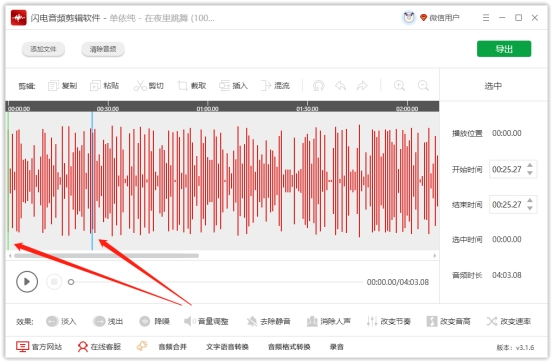Open 文字语音转换 tool

pyautogui.click(x=227, y=347)
